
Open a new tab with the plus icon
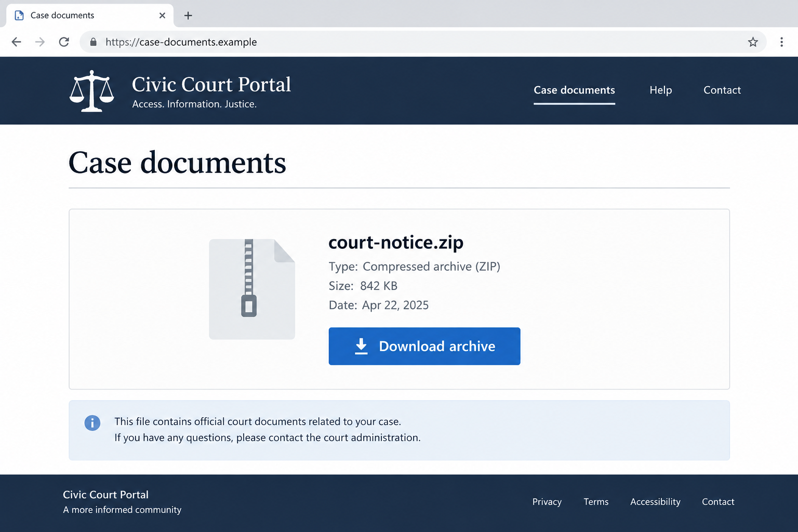[188, 16]
